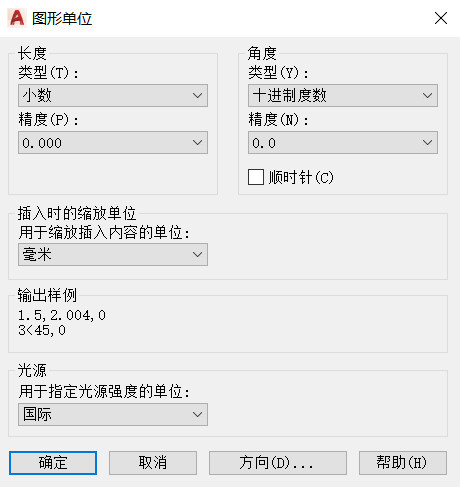Click the output sample text 1.5,2.004,0
Viewport: 460px width, 487px height.
[x=62, y=315]
